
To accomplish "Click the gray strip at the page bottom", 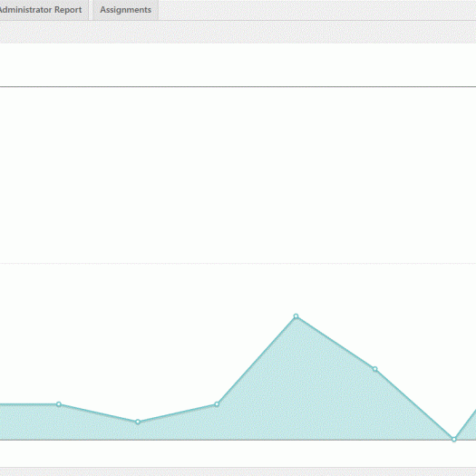I will (x=238, y=471).
